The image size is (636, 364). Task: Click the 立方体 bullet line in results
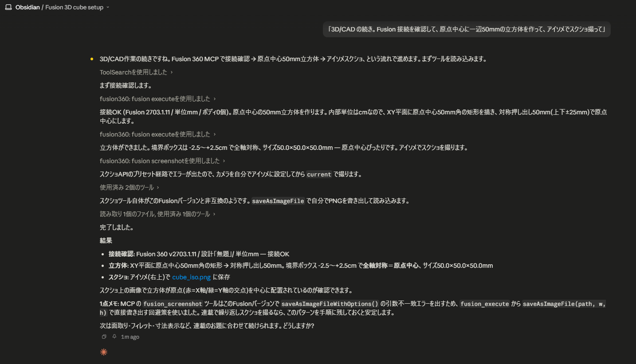click(x=301, y=266)
